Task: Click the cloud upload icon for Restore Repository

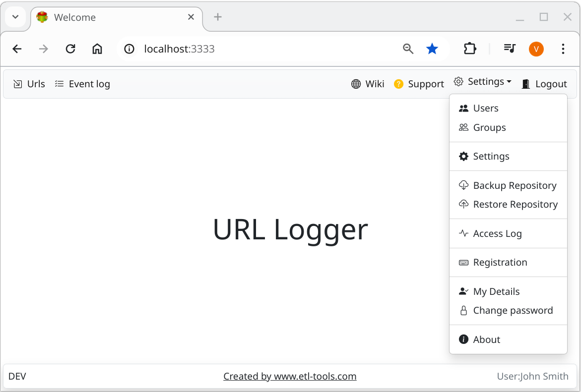Action: click(x=463, y=204)
